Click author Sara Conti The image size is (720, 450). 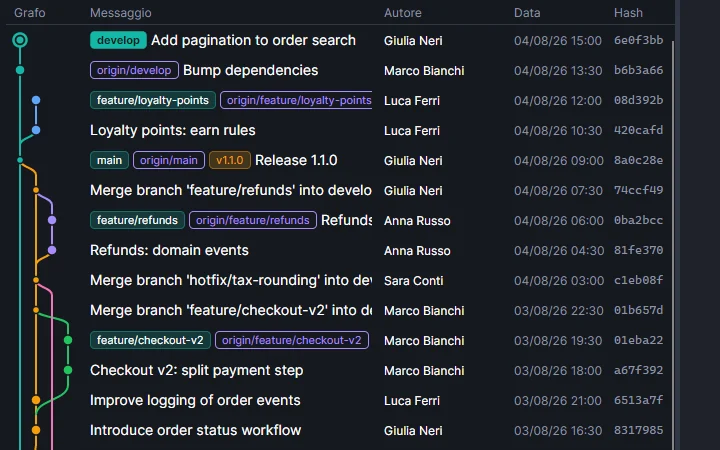[x=413, y=281]
